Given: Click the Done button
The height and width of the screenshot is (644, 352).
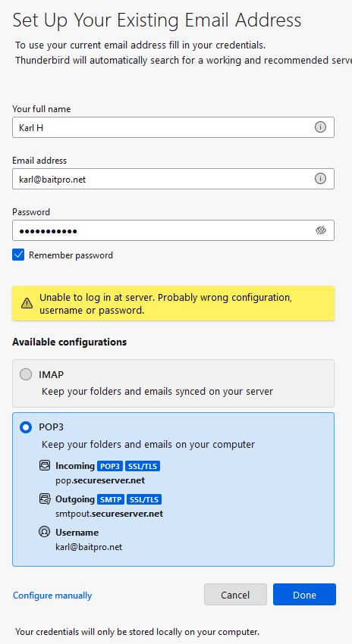Looking at the screenshot, I should [x=304, y=595].
